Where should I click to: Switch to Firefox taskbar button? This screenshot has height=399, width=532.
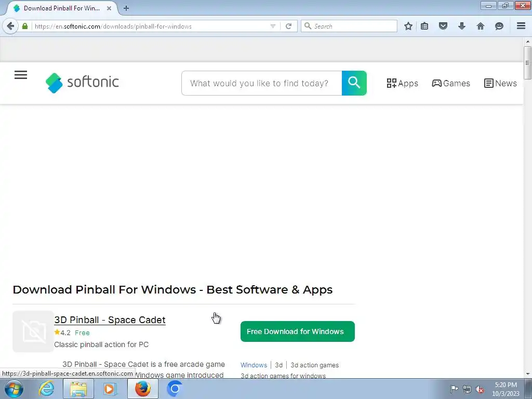click(x=143, y=389)
